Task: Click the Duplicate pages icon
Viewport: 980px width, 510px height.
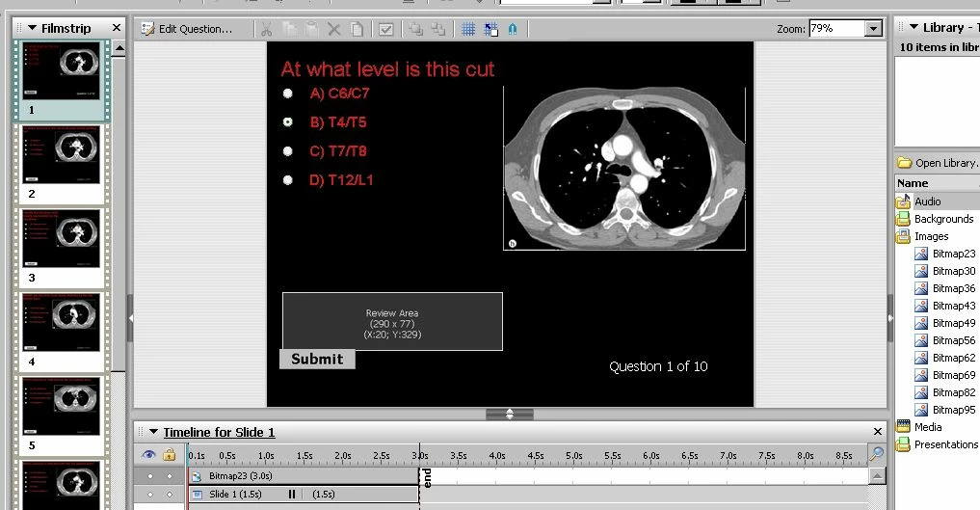Action: pos(357,29)
